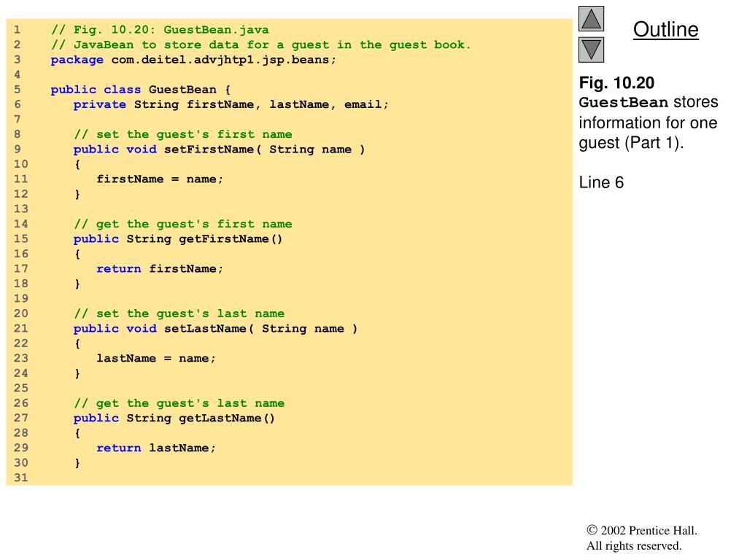Click the setLastName( String name ) declaration
The height and width of the screenshot is (560, 747).
[x=215, y=329]
